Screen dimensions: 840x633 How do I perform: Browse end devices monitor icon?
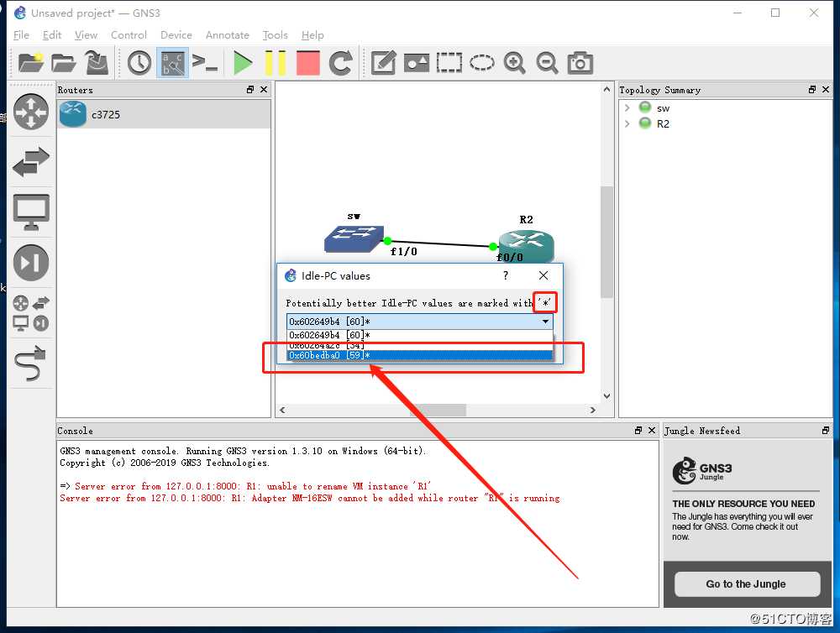[31, 212]
